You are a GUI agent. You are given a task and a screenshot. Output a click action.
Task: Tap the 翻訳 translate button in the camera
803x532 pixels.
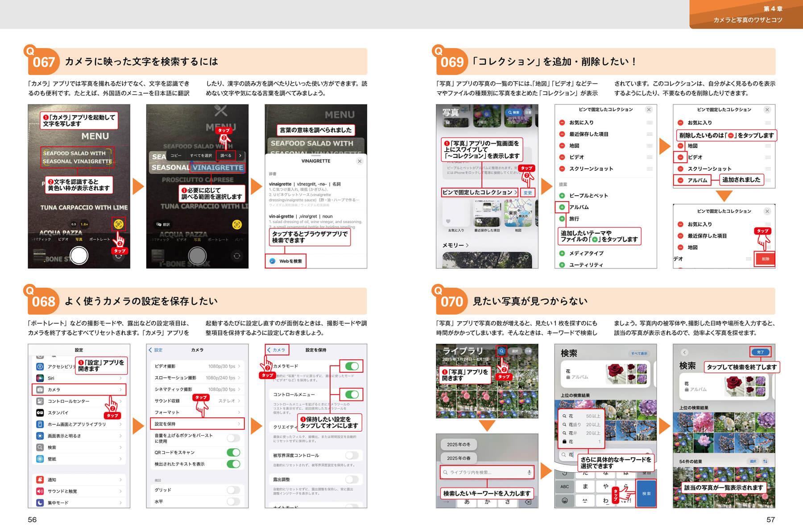click(163, 224)
